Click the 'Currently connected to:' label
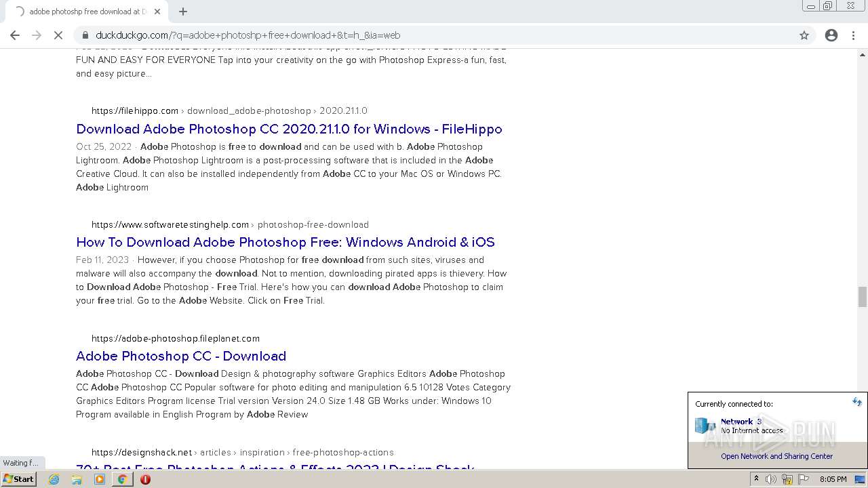This screenshot has height=488, width=868. point(734,404)
